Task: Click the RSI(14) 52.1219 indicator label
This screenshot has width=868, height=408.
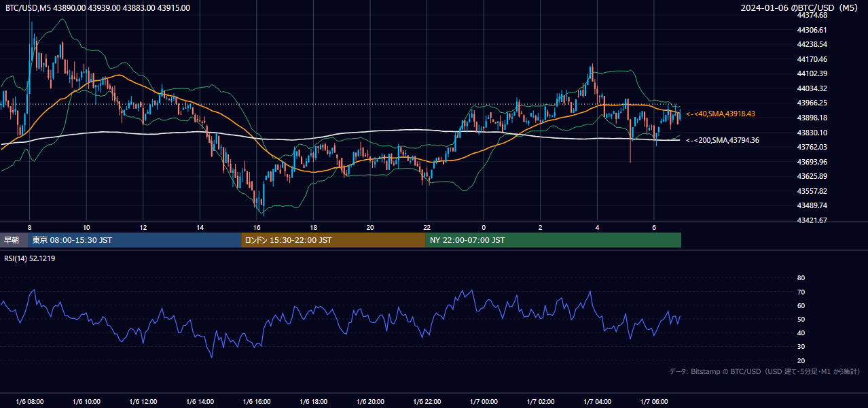Action: pos(31,258)
